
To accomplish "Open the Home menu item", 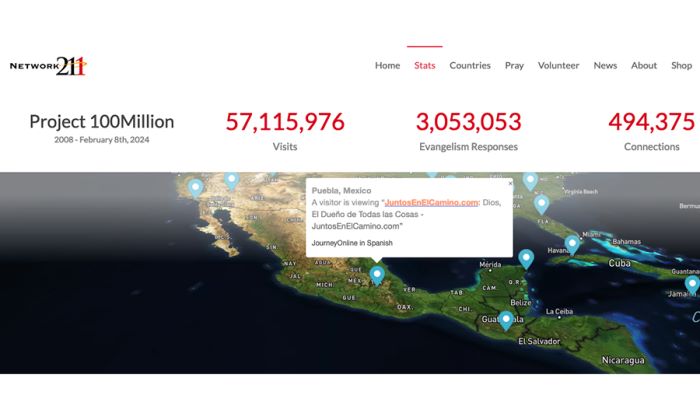I will coord(388,66).
